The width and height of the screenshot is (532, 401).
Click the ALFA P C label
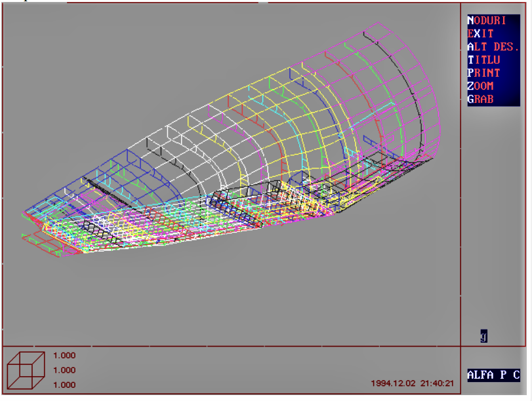[x=493, y=375]
